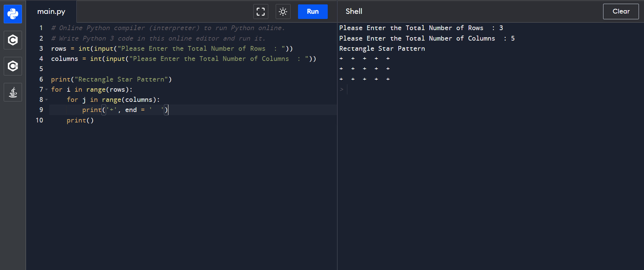Image resolution: width=644 pixels, height=270 pixels.
Task: Toggle light/dark theme with sun icon
Action: pos(283,12)
